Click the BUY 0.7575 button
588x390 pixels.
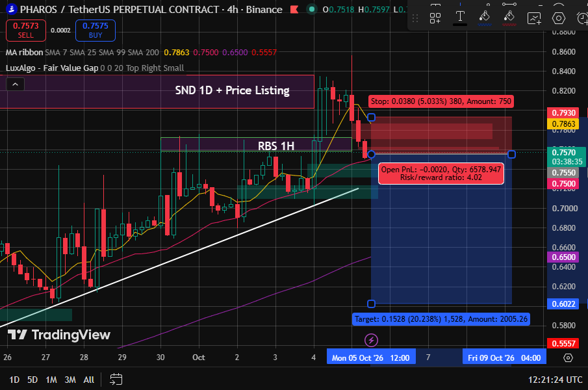tap(96, 31)
